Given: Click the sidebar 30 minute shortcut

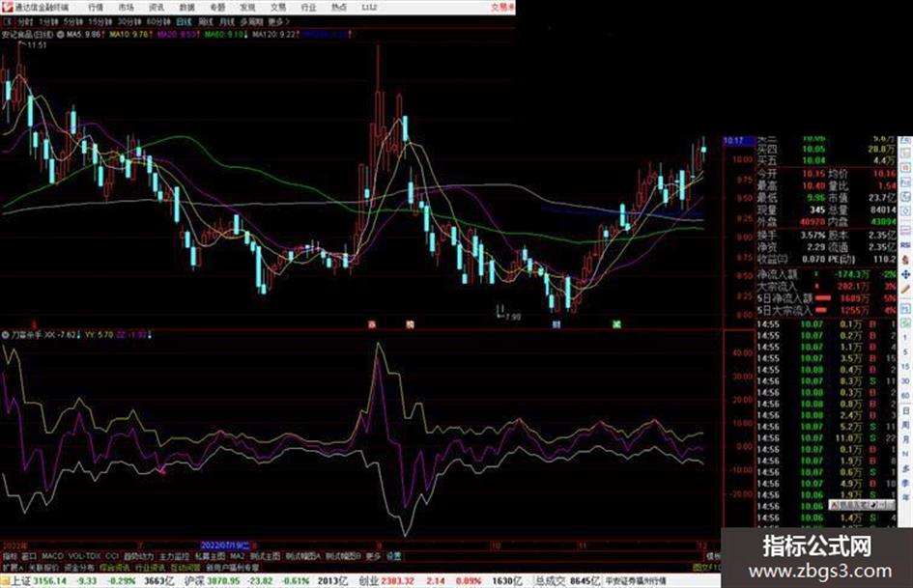Looking at the screenshot, I should 905,380.
